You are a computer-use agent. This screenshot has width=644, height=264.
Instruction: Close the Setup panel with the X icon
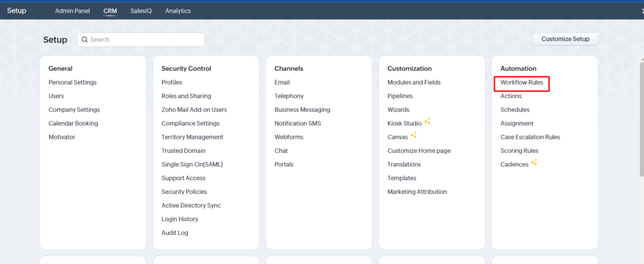tap(641, 11)
